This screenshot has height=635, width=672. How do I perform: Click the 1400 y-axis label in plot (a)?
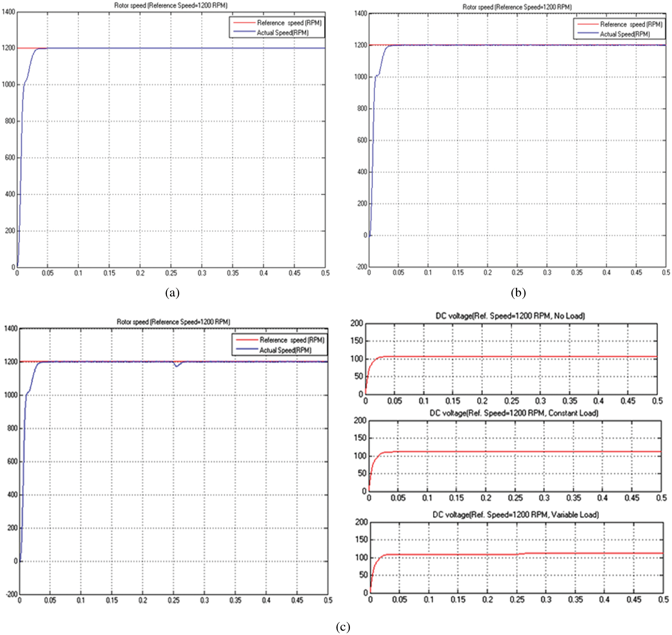(8, 12)
